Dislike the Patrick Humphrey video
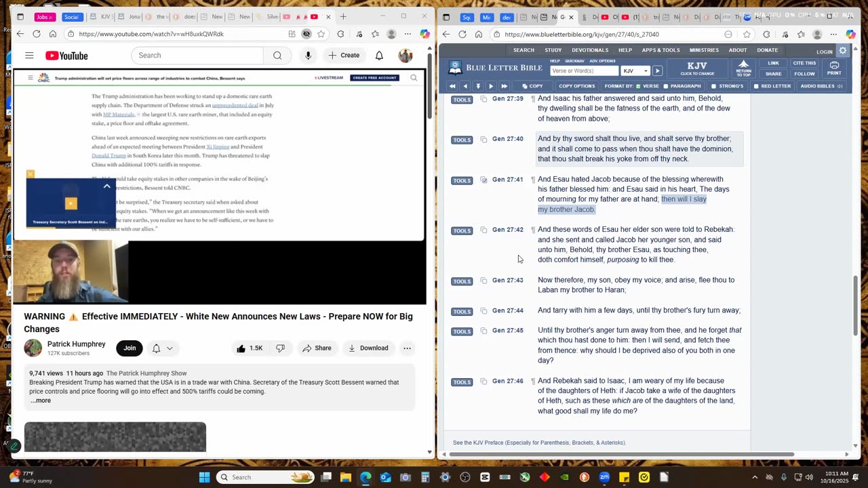 tap(280, 348)
